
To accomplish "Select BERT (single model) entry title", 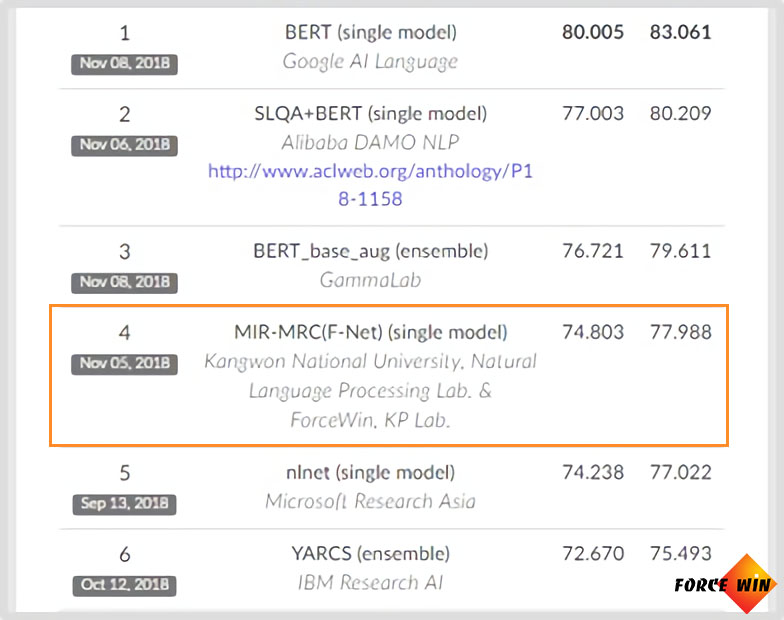I will (x=370, y=32).
